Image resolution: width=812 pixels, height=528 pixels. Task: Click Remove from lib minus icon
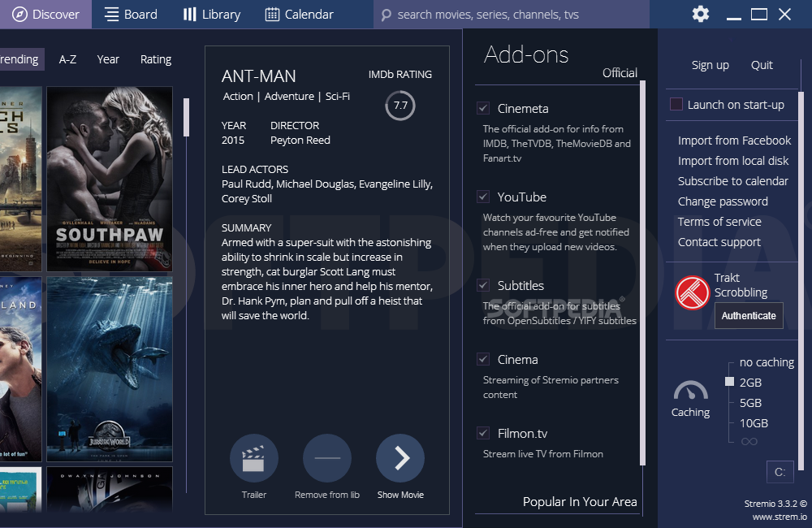point(327,458)
